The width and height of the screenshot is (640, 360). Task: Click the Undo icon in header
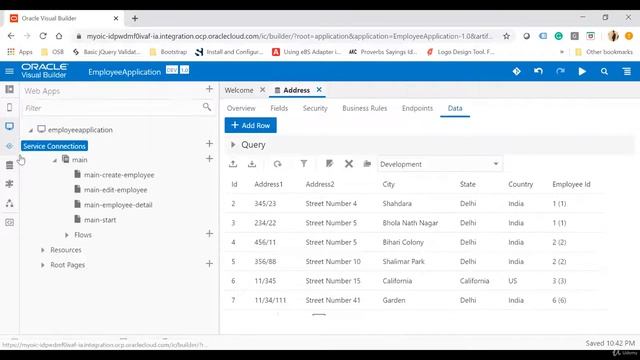[x=538, y=71]
